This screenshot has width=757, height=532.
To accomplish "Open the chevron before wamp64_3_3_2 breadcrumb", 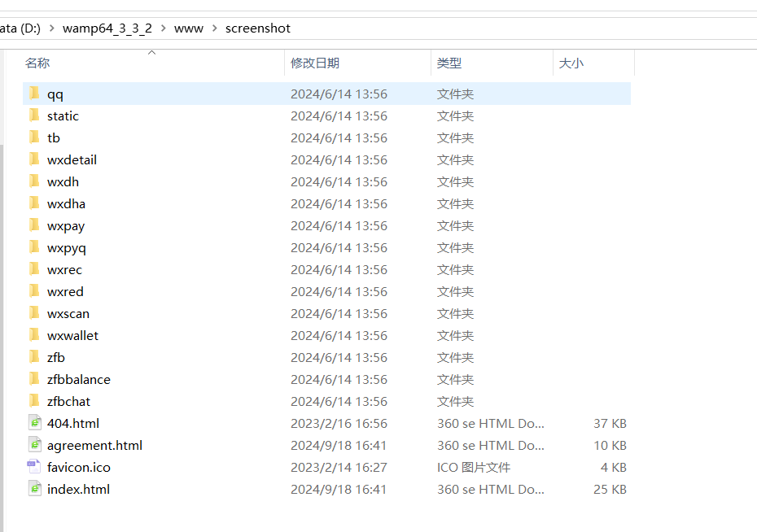I will tap(51, 28).
